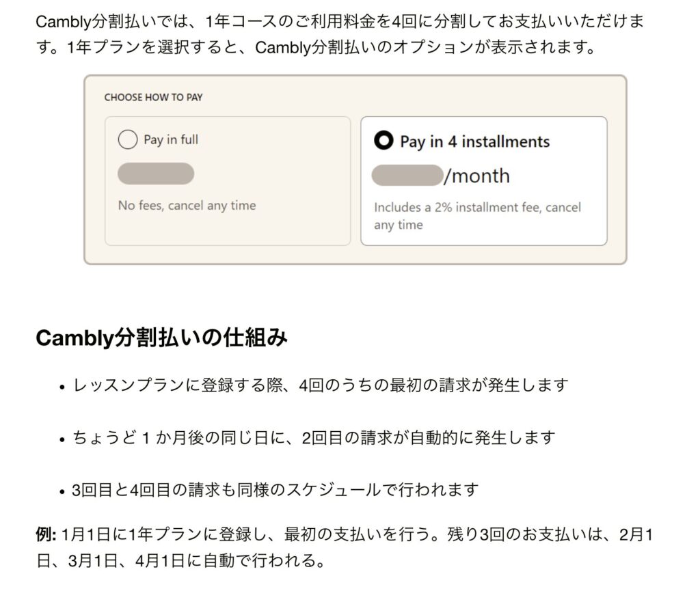700x591 pixels.
Task: Click the No fees, cancel any time text
Action: point(186,205)
